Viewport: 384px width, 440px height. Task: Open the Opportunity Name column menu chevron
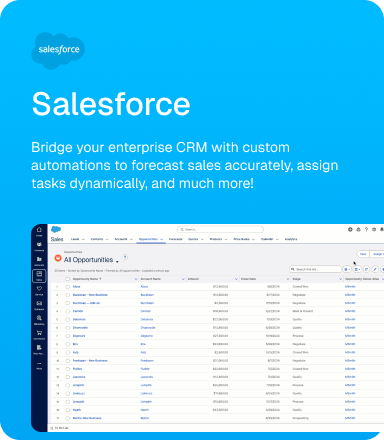(136, 279)
